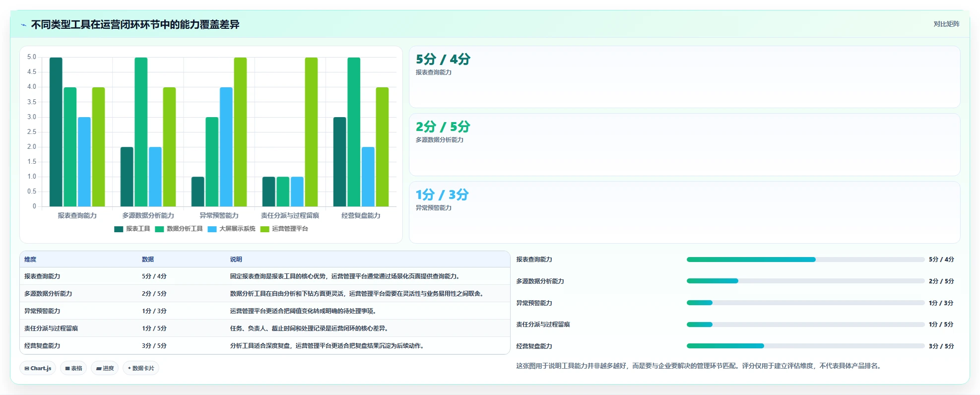
Task: Click the blue 大屏展示系统 bar under 异常预警能力
Action: coord(226,147)
